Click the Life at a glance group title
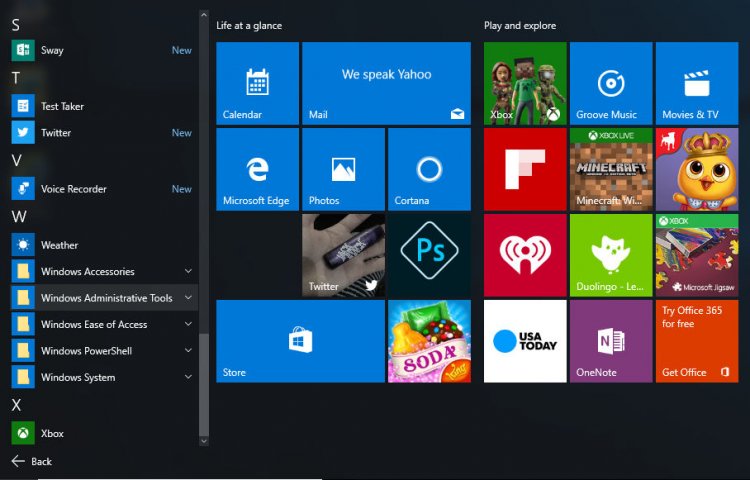The image size is (750, 480). [249, 25]
